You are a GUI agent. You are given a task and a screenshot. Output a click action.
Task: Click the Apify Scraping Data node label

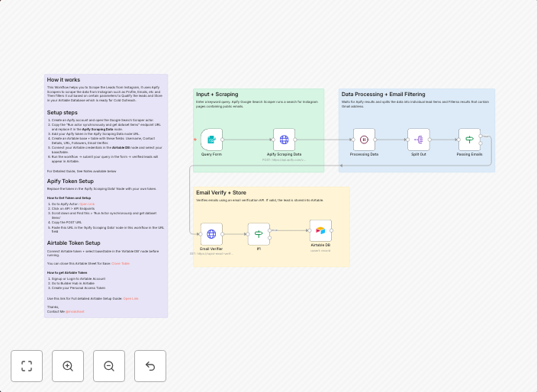tap(284, 154)
